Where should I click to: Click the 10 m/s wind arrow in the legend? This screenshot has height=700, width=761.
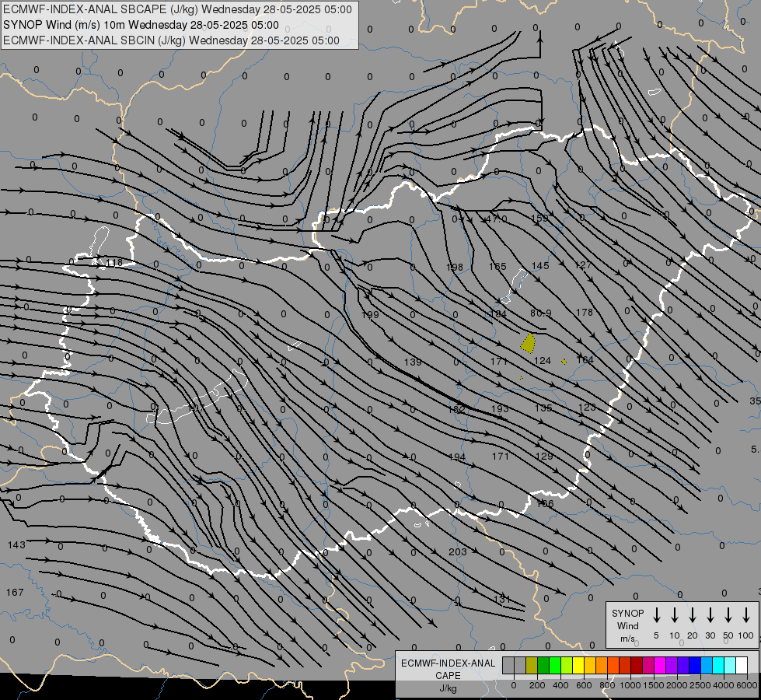point(674,615)
